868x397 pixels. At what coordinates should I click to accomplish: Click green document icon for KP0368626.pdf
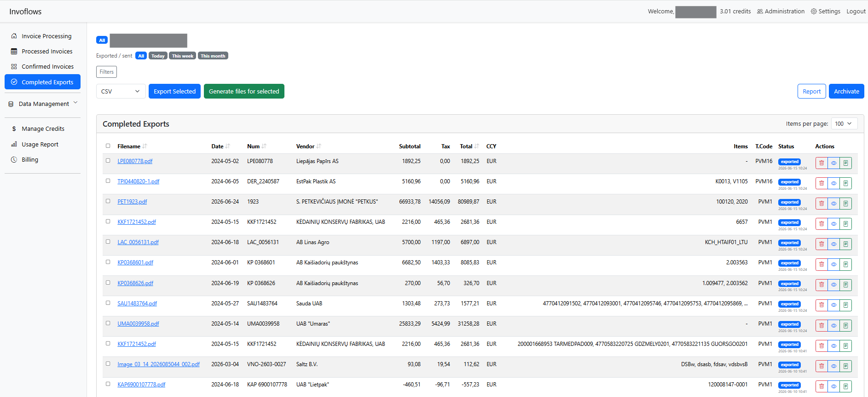[845, 285]
